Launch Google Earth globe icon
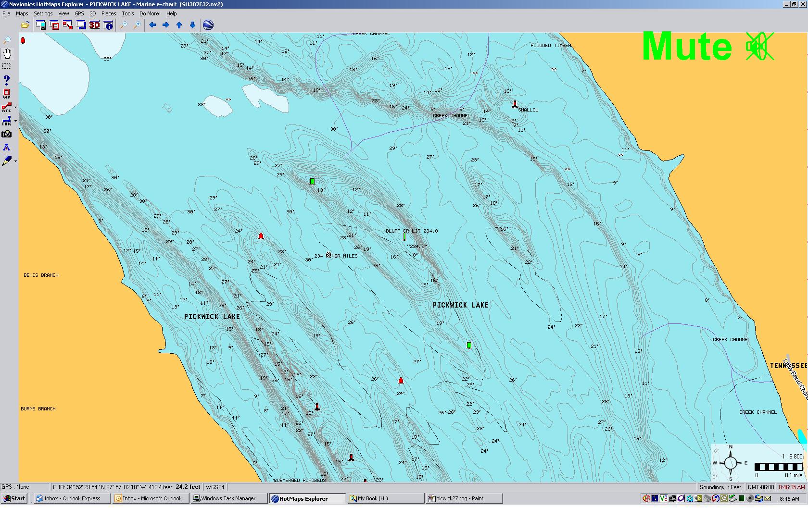 coord(208,25)
